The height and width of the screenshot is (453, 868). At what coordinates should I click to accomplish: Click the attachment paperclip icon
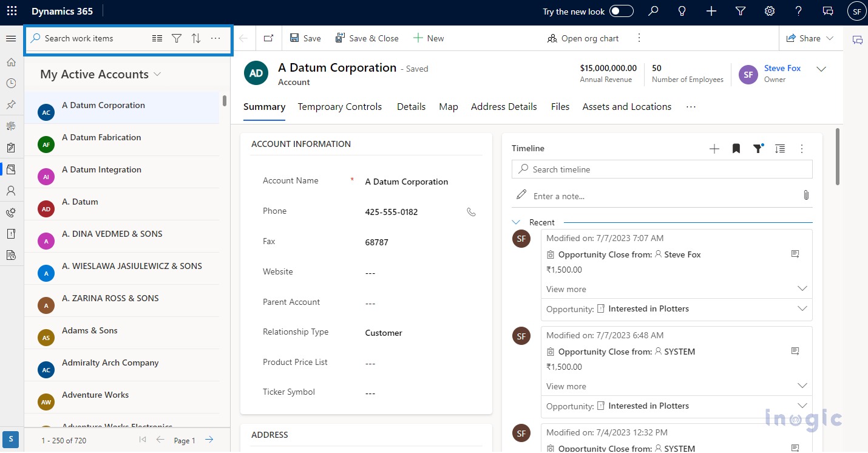806,196
